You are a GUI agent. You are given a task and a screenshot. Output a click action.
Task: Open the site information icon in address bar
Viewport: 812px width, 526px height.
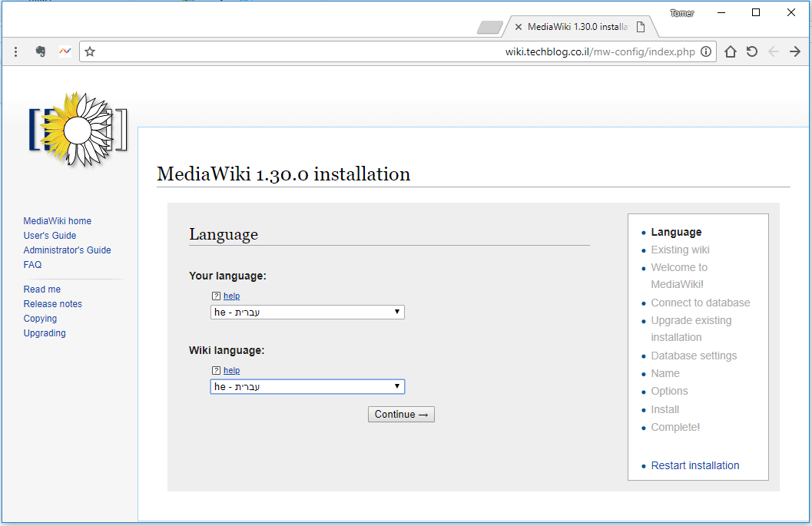point(705,51)
